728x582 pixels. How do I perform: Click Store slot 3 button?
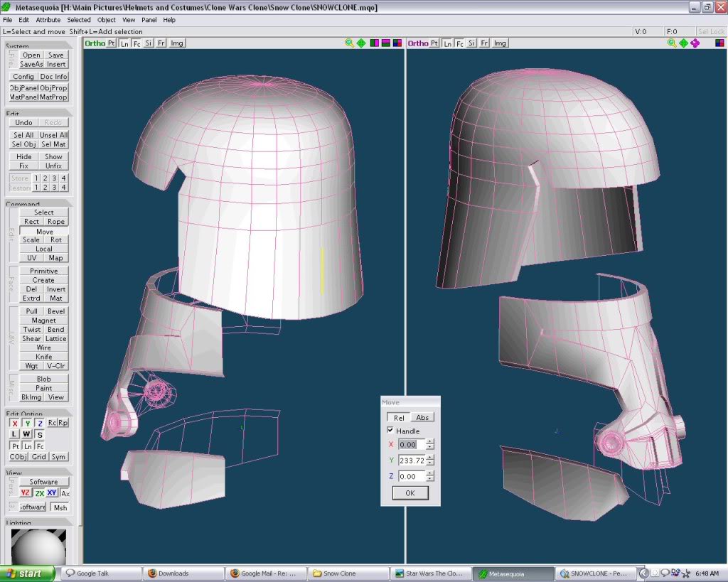click(x=54, y=178)
